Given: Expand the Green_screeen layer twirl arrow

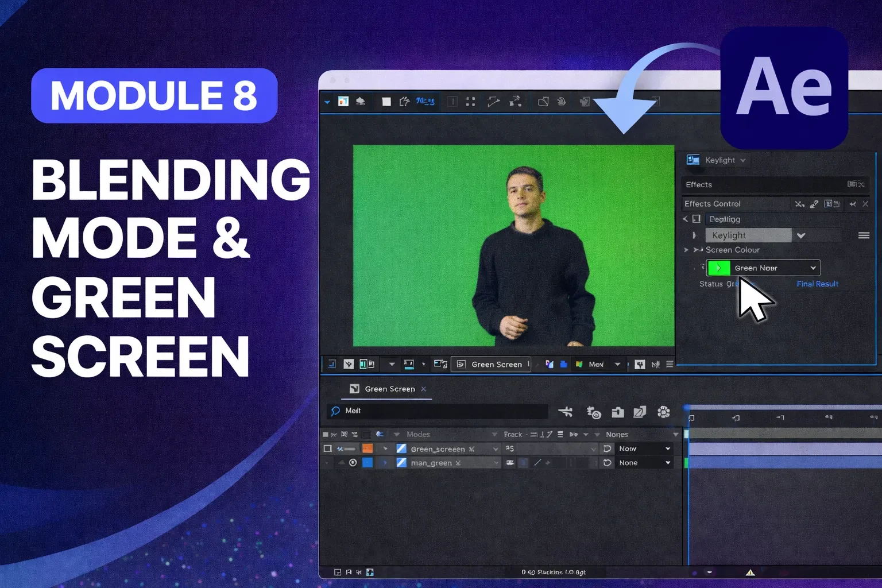Looking at the screenshot, I should pos(385,448).
